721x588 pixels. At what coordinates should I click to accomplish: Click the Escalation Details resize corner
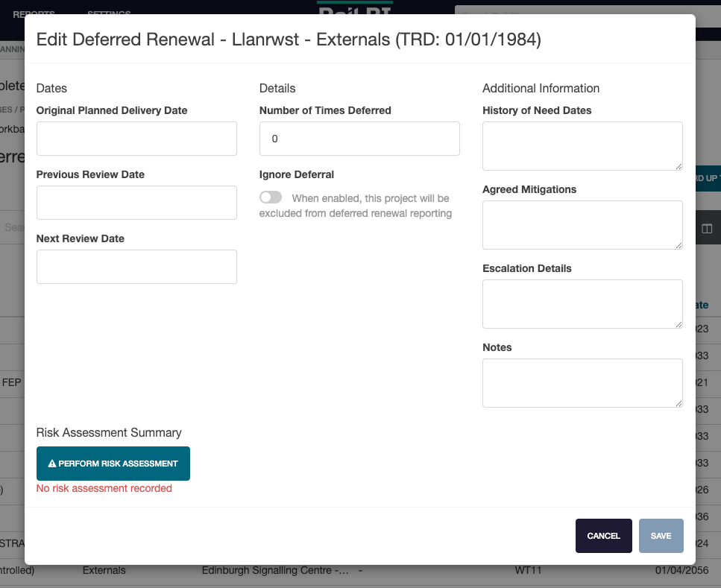[x=678, y=323]
